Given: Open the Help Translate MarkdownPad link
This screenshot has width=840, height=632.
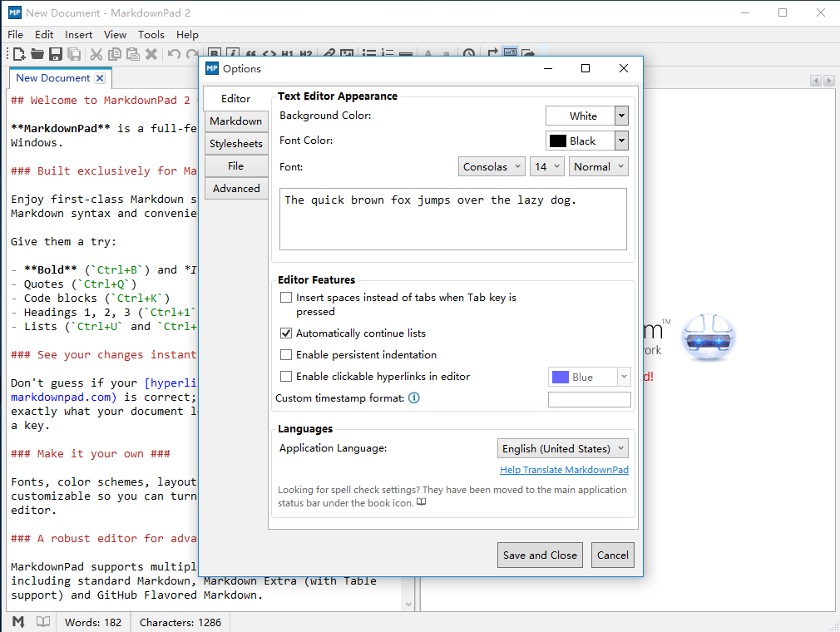Looking at the screenshot, I should click(x=564, y=470).
